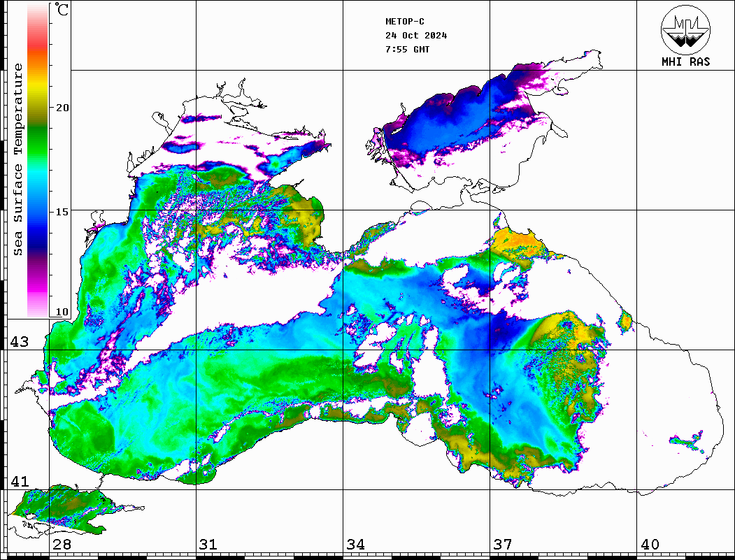Click the time '7:55 GMT'
735x560 pixels.
407,49
